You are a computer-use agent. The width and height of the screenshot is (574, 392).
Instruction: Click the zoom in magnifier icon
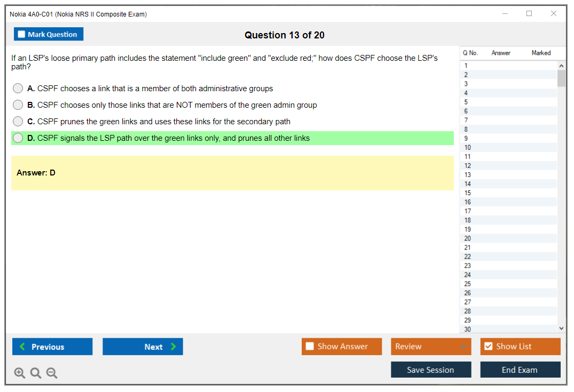tap(20, 373)
